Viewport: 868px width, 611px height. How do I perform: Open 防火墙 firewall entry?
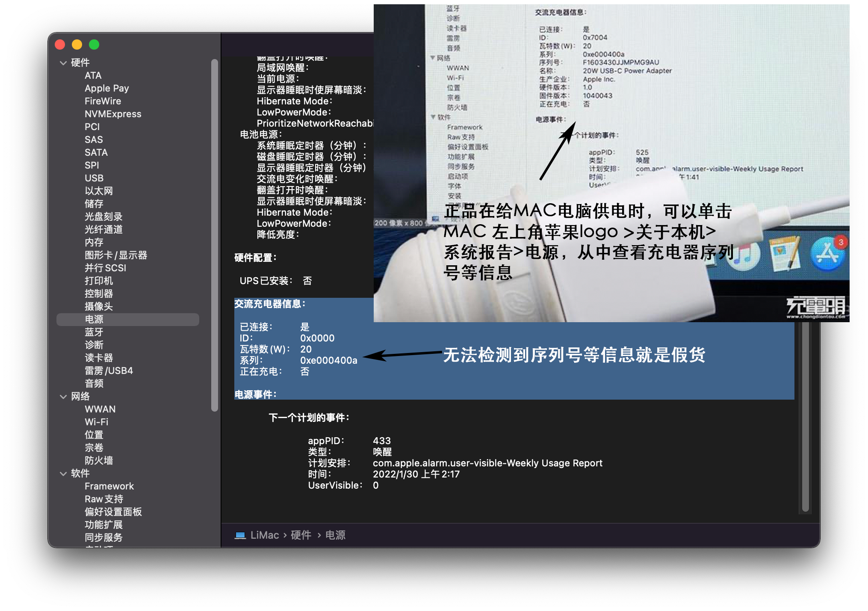(x=99, y=461)
